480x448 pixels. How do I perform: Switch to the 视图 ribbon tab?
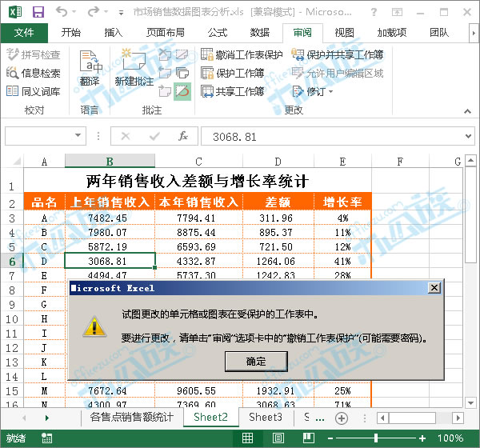pos(344,33)
